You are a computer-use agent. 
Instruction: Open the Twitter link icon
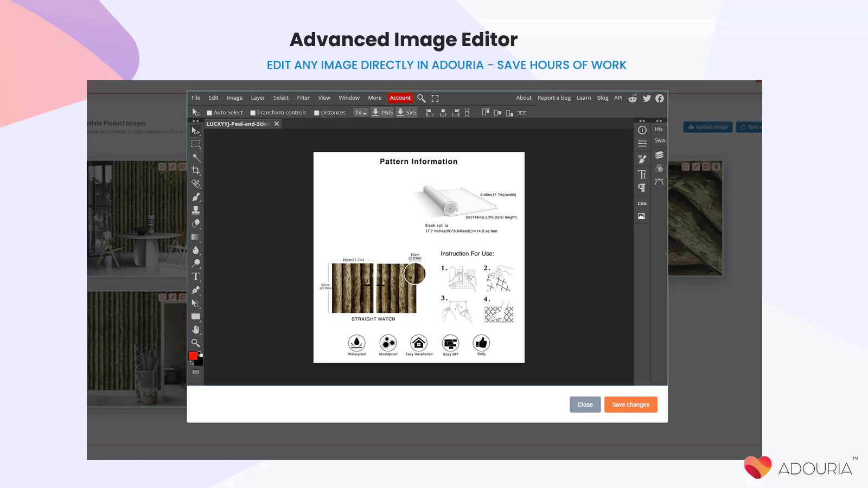tap(647, 98)
